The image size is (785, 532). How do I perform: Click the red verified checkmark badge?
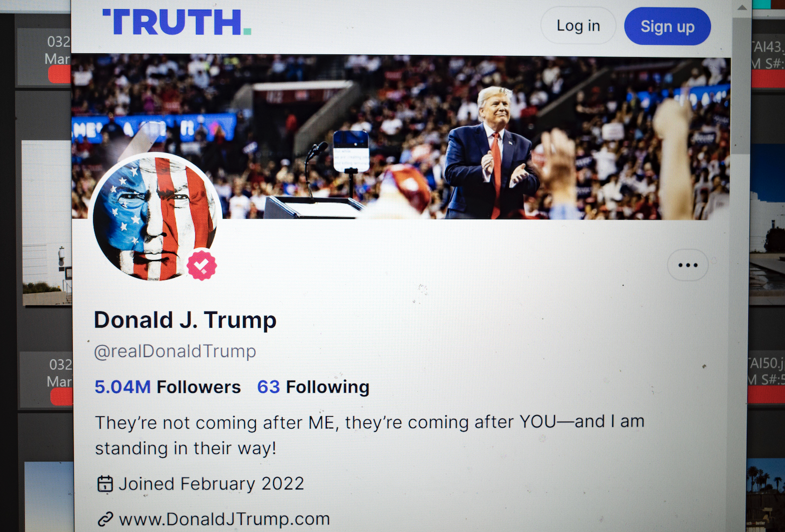202,265
